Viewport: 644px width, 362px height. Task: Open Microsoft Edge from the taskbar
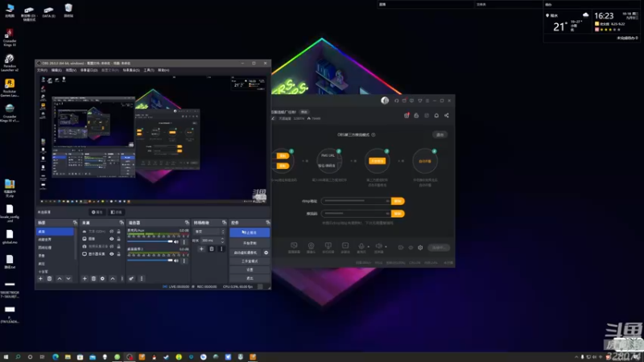(x=56, y=357)
